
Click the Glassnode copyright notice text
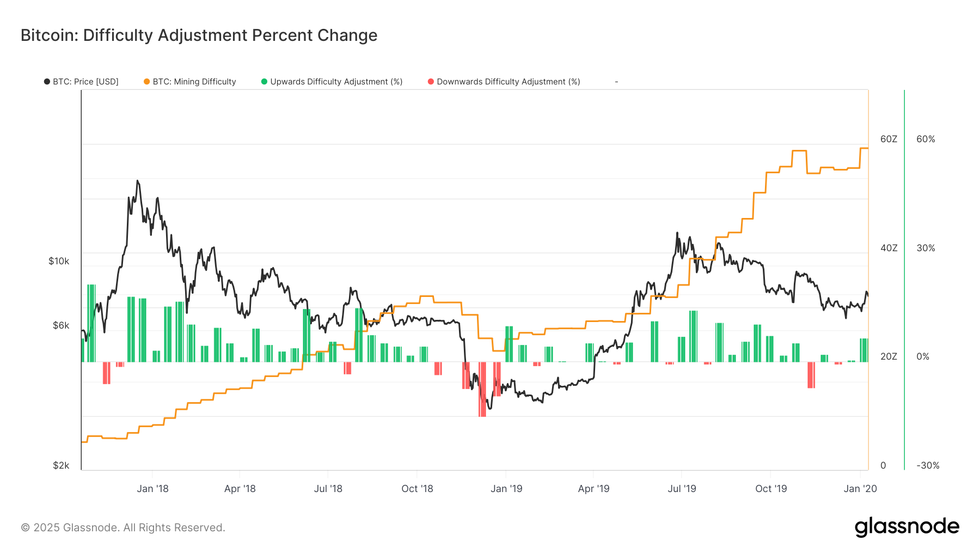pos(123,527)
